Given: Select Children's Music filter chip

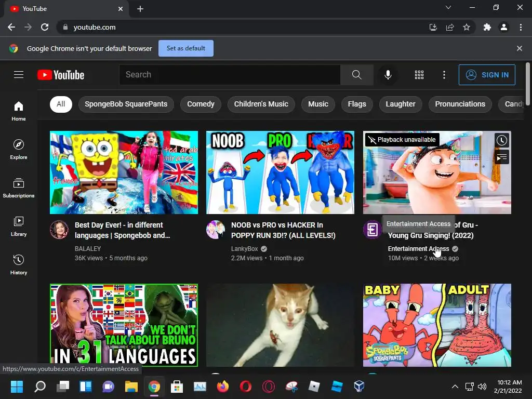Looking at the screenshot, I should 261,104.
